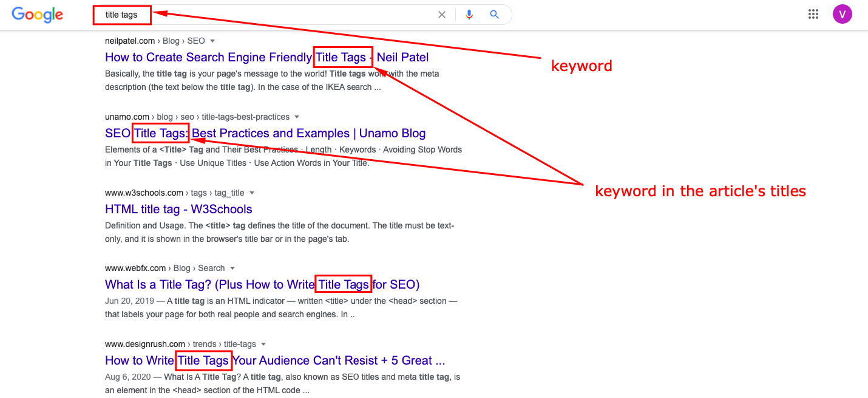Open Neil Patel Search Engine Friendly Title Tags

click(267, 57)
